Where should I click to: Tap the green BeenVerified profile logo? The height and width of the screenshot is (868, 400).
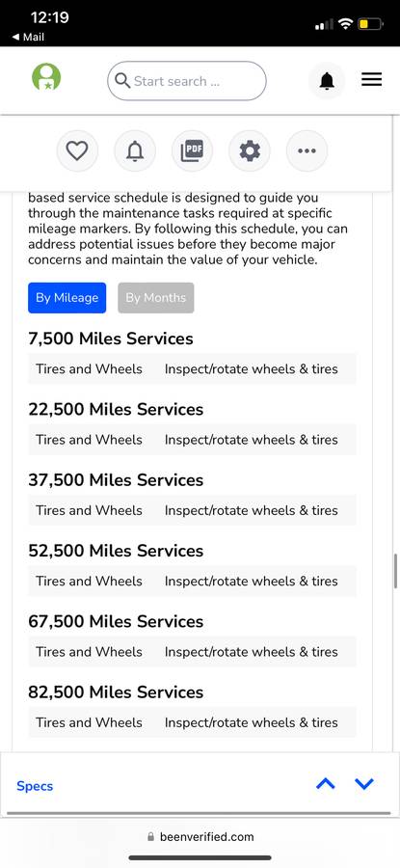(46, 77)
